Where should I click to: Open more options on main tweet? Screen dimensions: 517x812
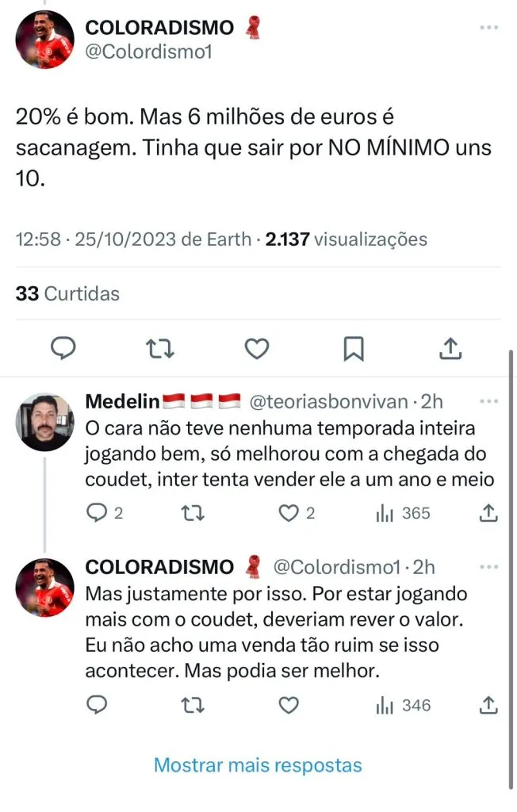[489, 28]
